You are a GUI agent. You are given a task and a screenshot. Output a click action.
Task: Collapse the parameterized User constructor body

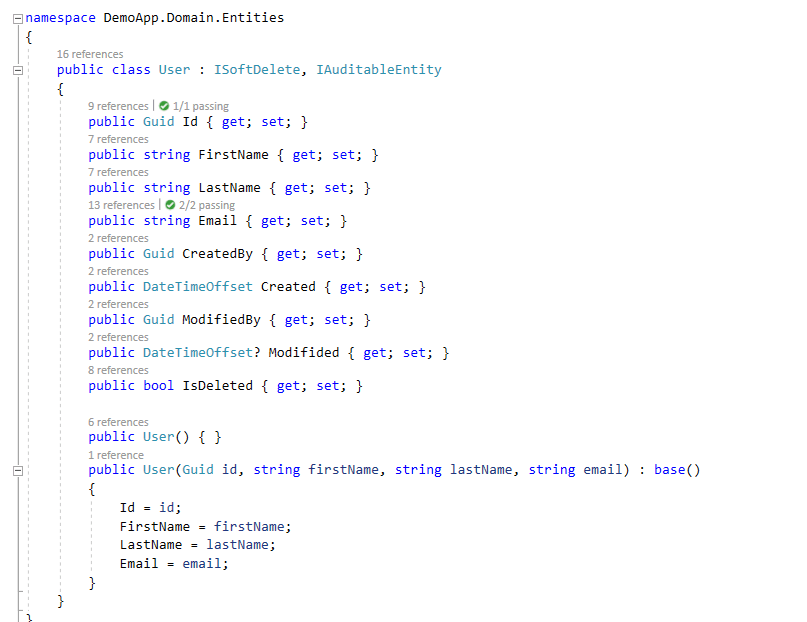coord(17,470)
